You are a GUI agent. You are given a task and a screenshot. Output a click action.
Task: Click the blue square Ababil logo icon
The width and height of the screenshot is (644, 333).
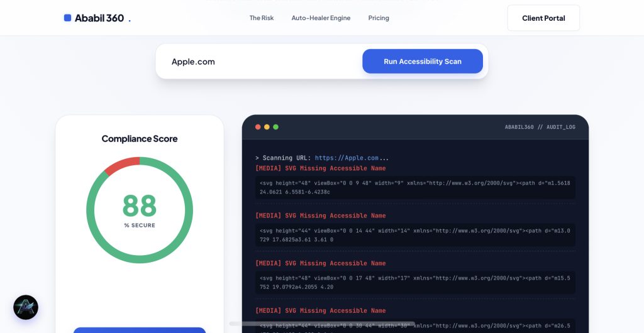[x=67, y=18]
